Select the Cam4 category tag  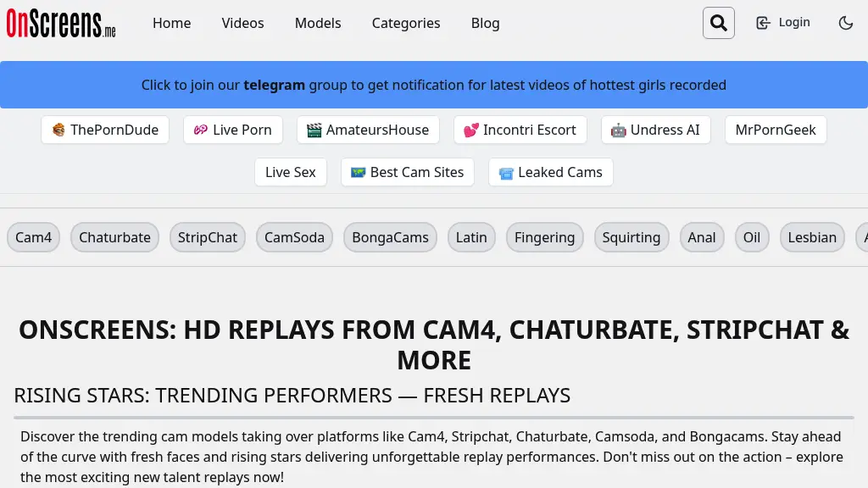point(34,237)
